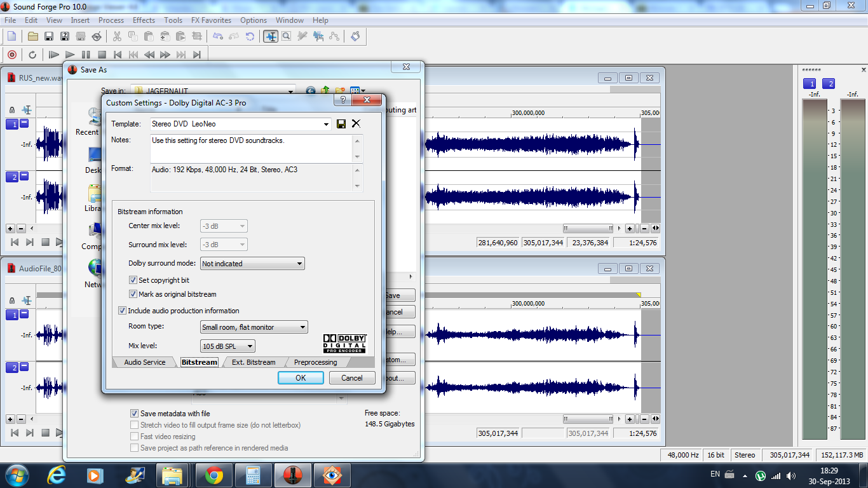Open the Effects menu
Viewport: 868px width, 488px height.
[144, 20]
